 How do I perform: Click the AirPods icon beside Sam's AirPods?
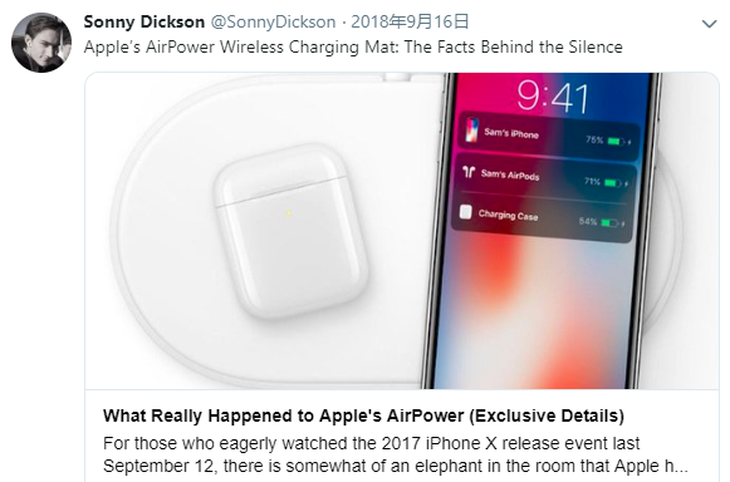coord(468,172)
